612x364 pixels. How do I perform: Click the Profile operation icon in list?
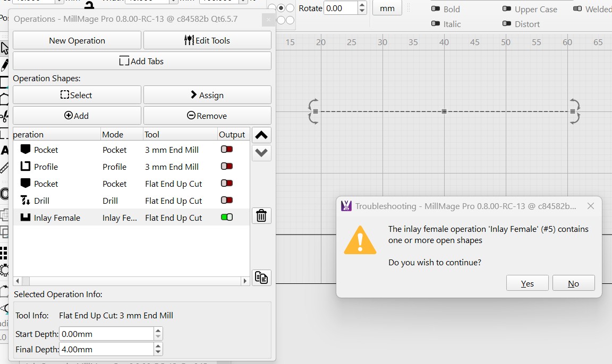click(25, 167)
